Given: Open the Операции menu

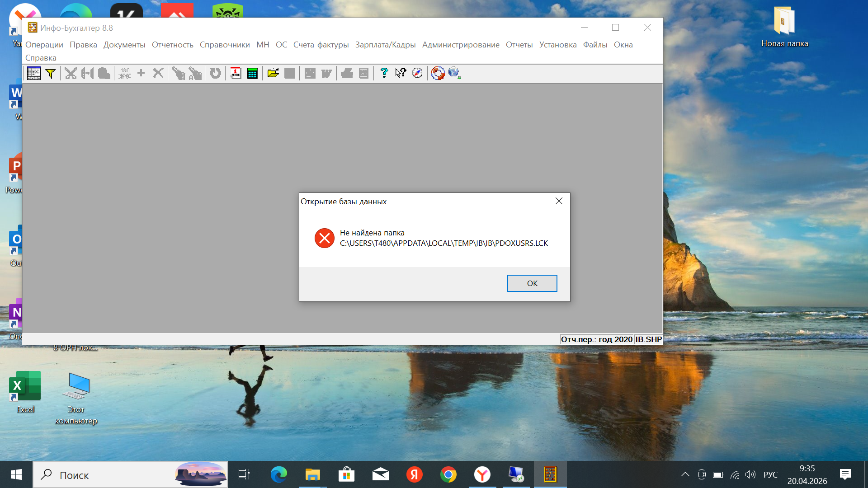Looking at the screenshot, I should pos(44,45).
